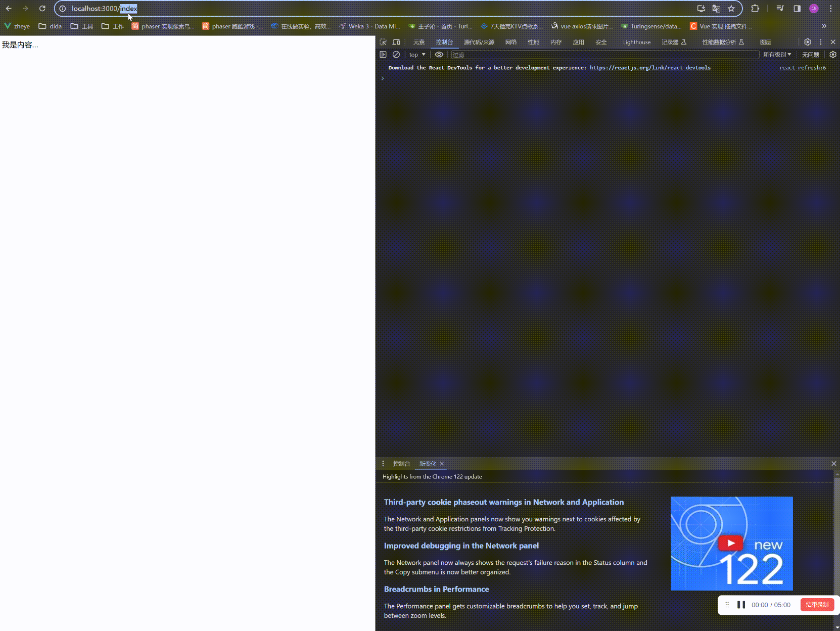Toggle the device toolbar icon
Screen dimensions: 840x631
[396, 42]
